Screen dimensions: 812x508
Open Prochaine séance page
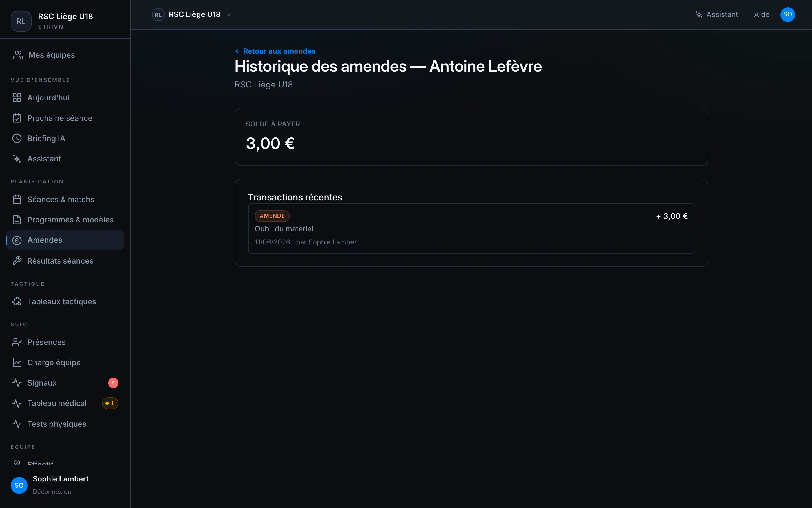click(65, 118)
